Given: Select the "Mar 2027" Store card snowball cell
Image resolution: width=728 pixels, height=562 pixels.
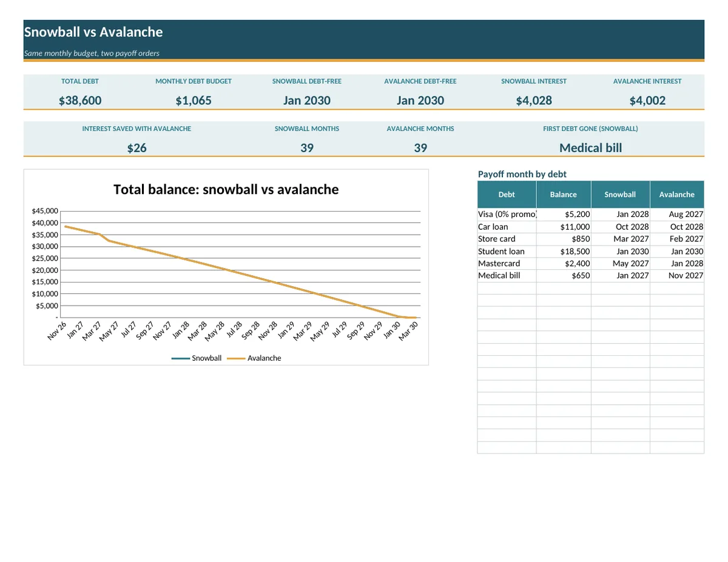Looking at the screenshot, I should (620, 239).
